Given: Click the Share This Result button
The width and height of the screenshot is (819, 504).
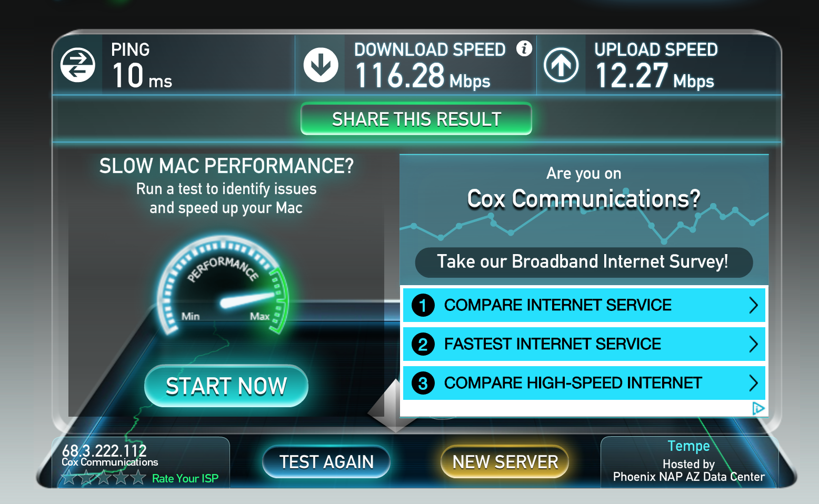Looking at the screenshot, I should pyautogui.click(x=416, y=119).
